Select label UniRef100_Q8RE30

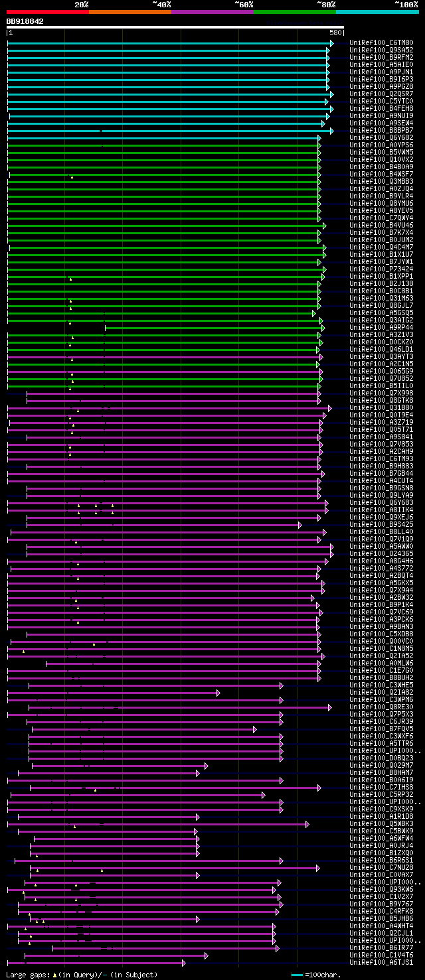pos(381,707)
